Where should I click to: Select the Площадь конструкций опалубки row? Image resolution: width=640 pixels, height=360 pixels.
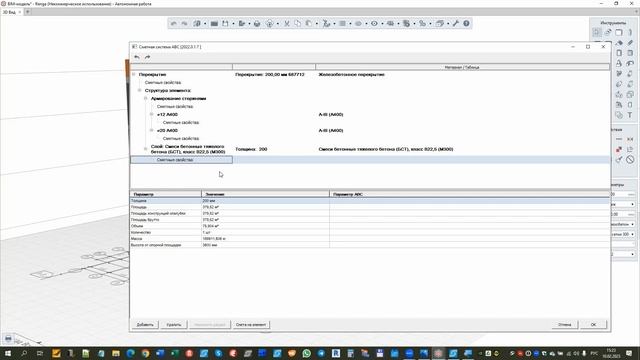coord(370,213)
